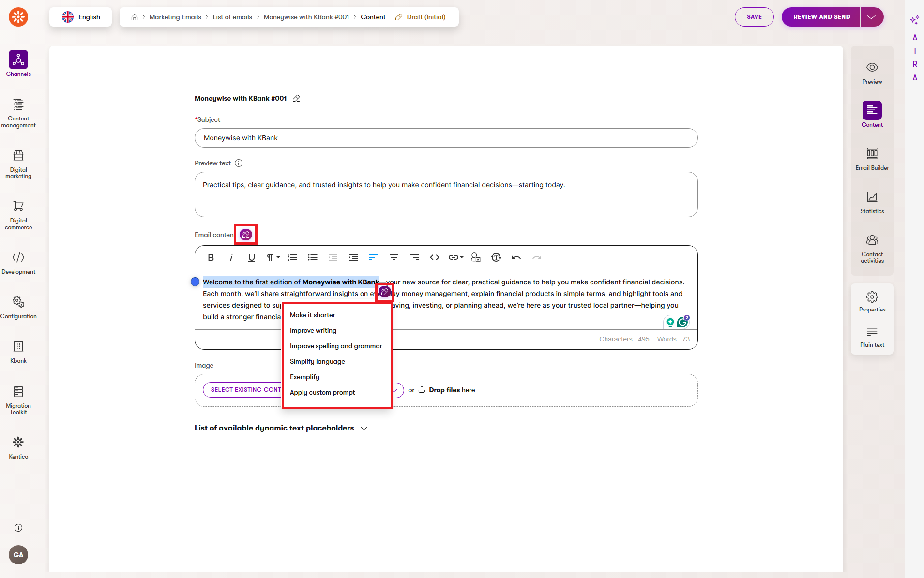Open Configuration in sidebar

[18, 308]
